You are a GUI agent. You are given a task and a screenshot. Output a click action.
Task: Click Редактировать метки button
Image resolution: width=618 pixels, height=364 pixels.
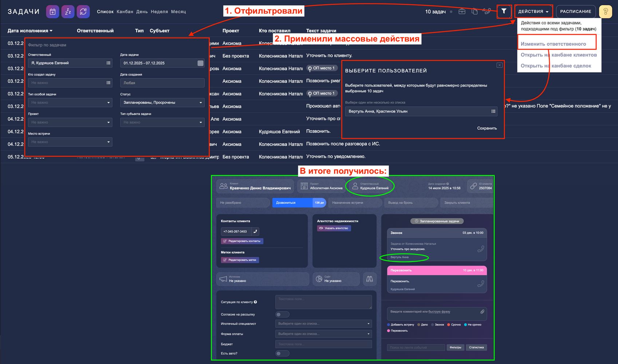click(x=240, y=260)
